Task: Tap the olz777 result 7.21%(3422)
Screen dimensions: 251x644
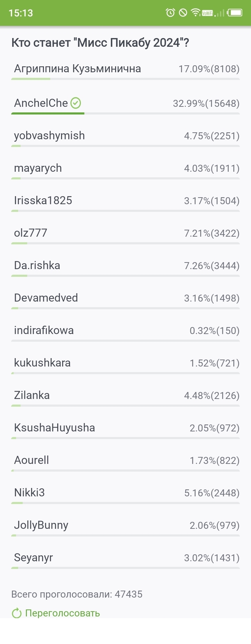Action: 212,233
